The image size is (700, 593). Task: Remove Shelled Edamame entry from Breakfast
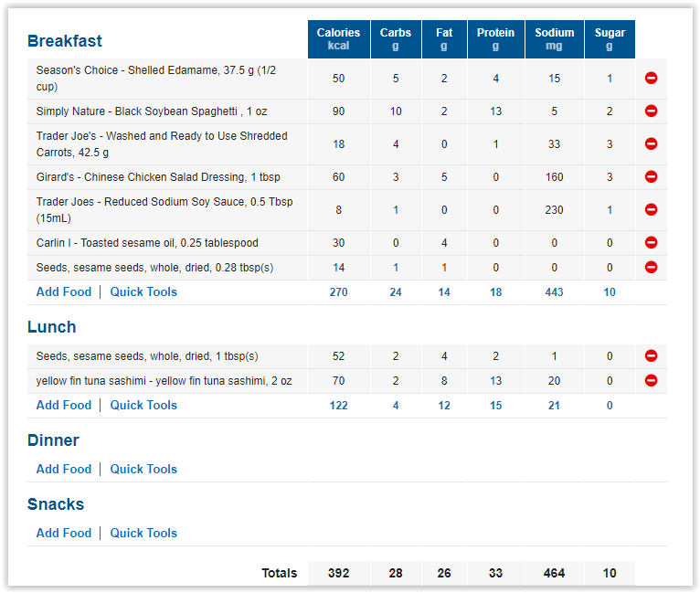651,78
